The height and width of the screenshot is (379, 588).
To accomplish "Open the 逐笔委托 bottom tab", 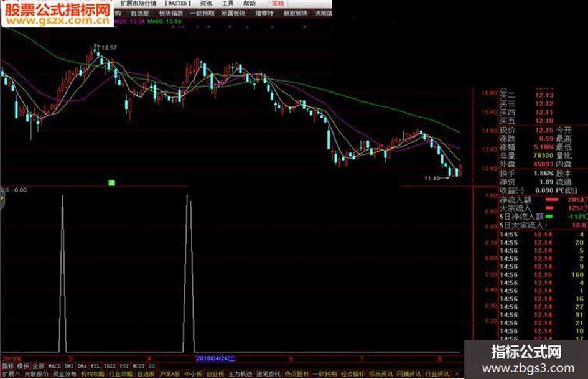I will [269, 374].
